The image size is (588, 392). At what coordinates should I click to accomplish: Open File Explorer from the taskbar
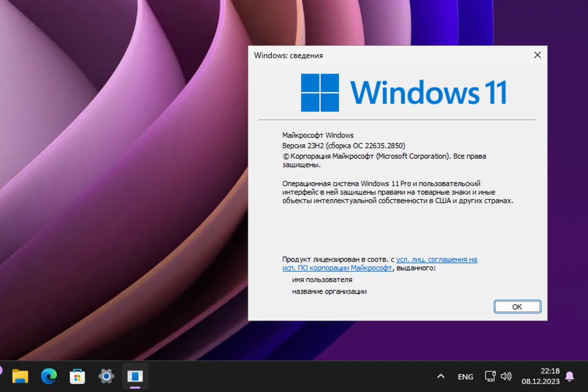20,376
